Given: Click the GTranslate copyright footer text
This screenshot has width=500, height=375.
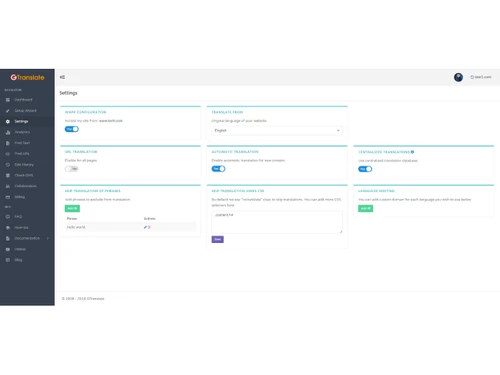Looking at the screenshot, I should [x=83, y=299].
